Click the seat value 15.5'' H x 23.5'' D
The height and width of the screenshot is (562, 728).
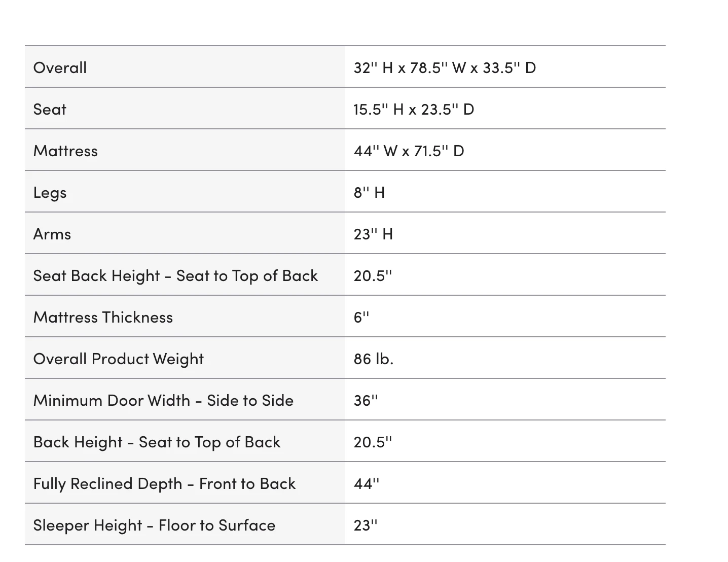(414, 109)
